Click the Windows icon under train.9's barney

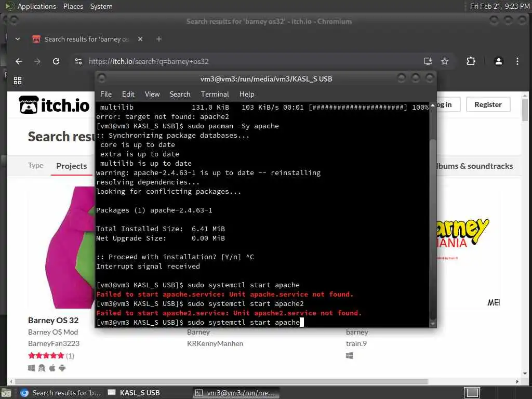pos(350,355)
